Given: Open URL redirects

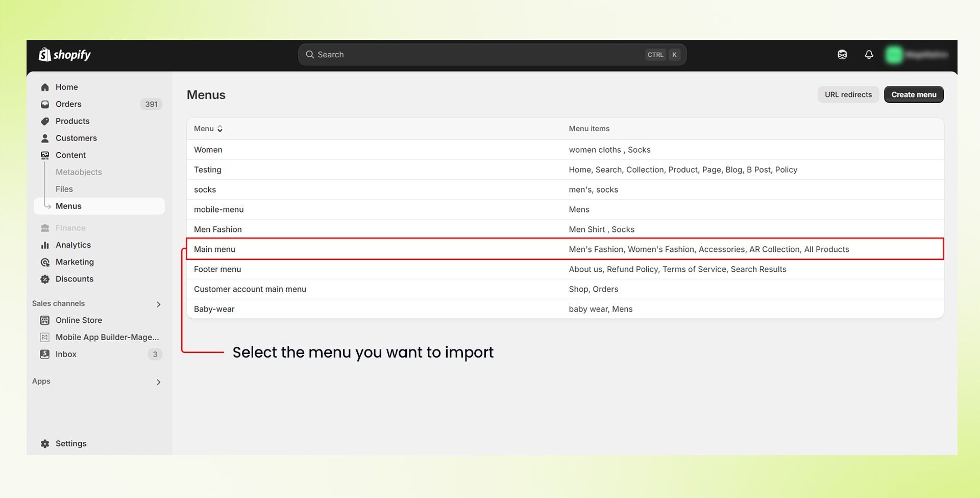Looking at the screenshot, I should [x=848, y=94].
